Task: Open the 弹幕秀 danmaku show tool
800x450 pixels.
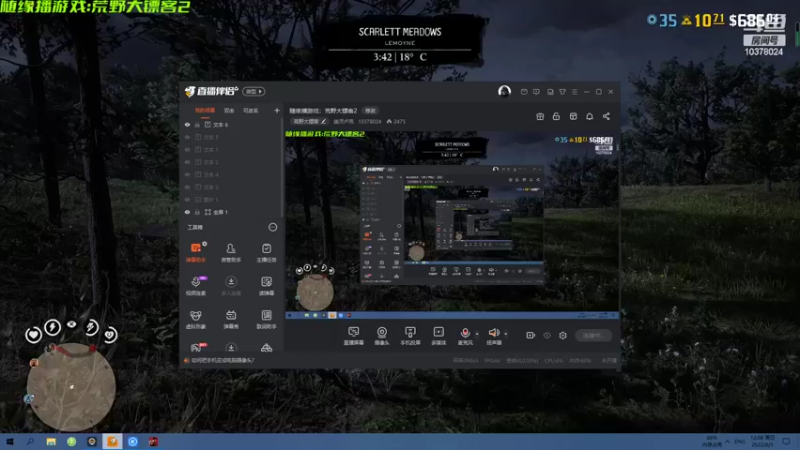Action: pyautogui.click(x=231, y=319)
